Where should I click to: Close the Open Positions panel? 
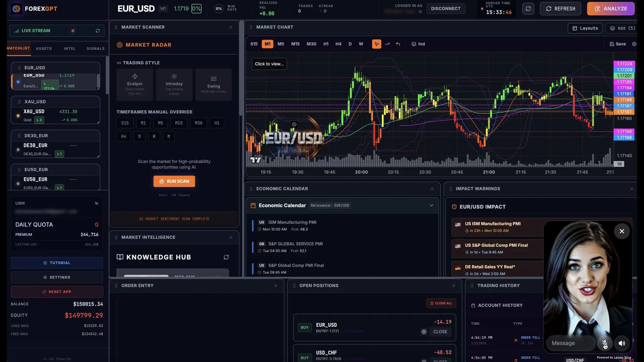click(x=454, y=286)
